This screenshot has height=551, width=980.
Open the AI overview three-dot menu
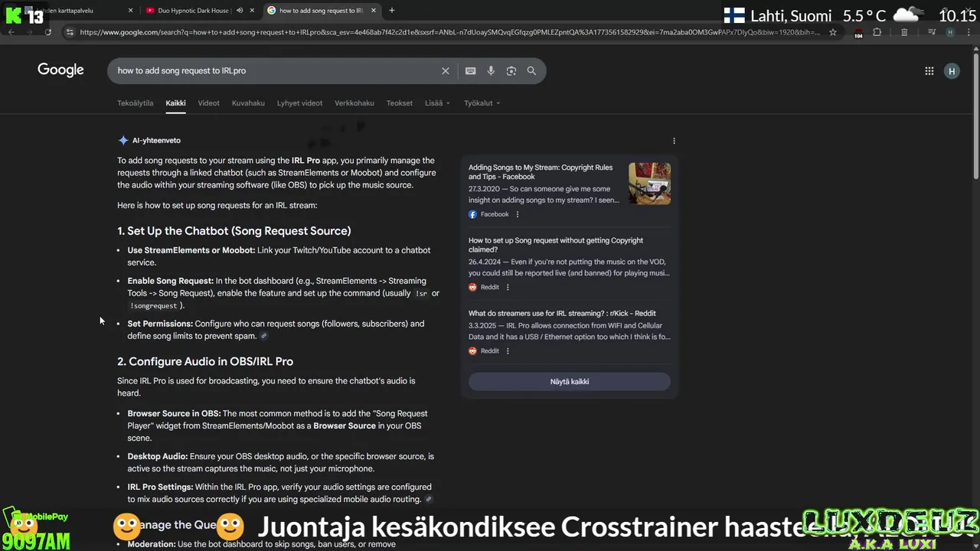click(674, 141)
